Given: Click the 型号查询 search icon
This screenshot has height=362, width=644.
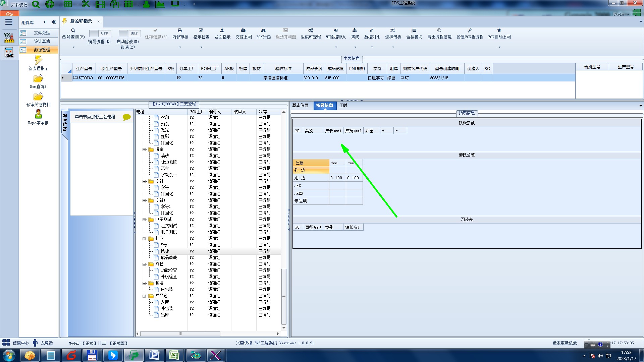Looking at the screenshot, I should (73, 31).
